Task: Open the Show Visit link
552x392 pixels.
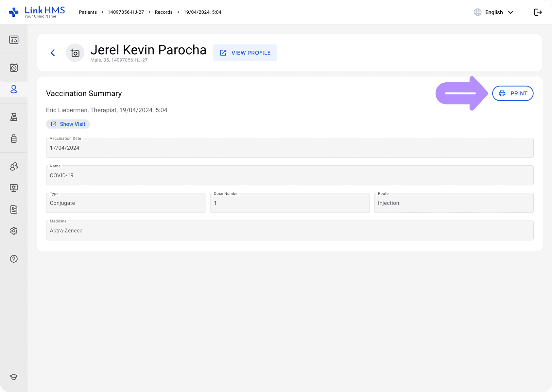Action: coord(68,124)
